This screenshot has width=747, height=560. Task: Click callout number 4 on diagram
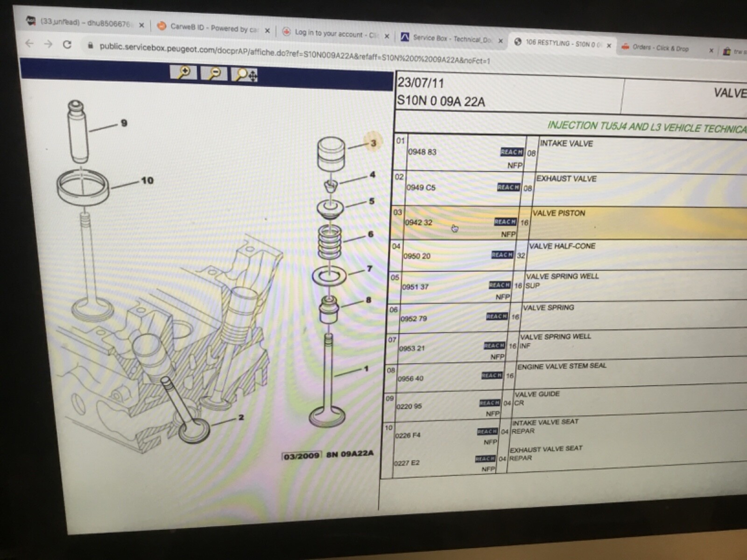click(372, 175)
